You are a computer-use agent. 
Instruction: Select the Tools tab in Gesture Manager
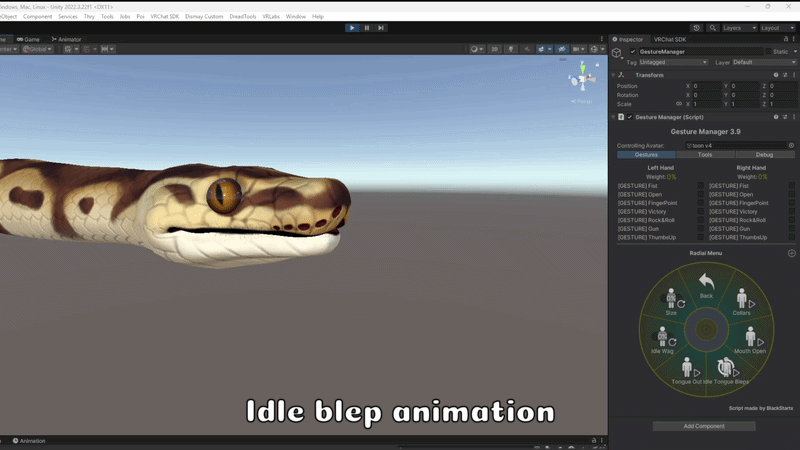(x=705, y=155)
